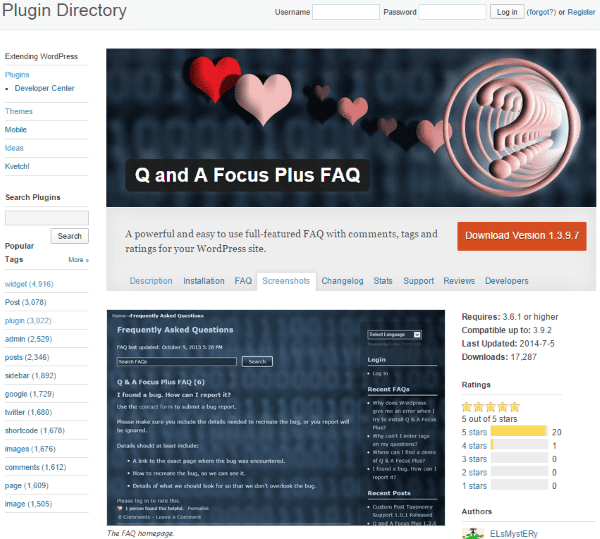Viewport: 600px width, 539px height.
Task: Click the Q and A Focus Plus banner
Action: 351,128
